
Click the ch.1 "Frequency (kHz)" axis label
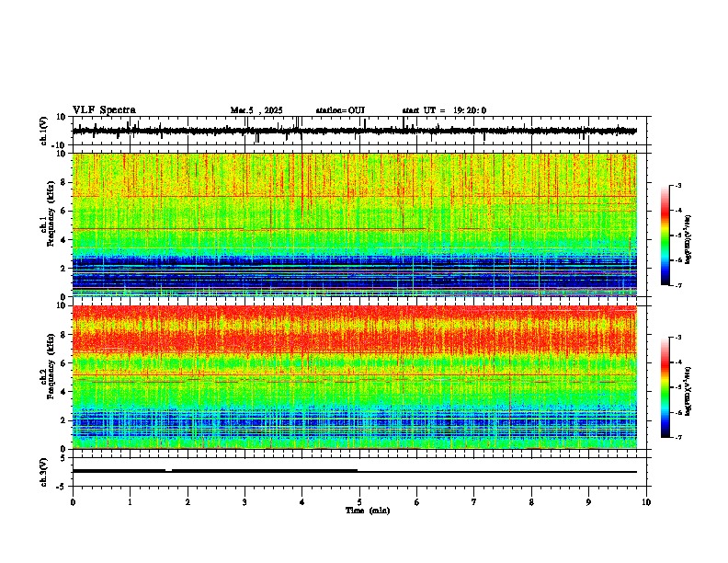(x=51, y=213)
